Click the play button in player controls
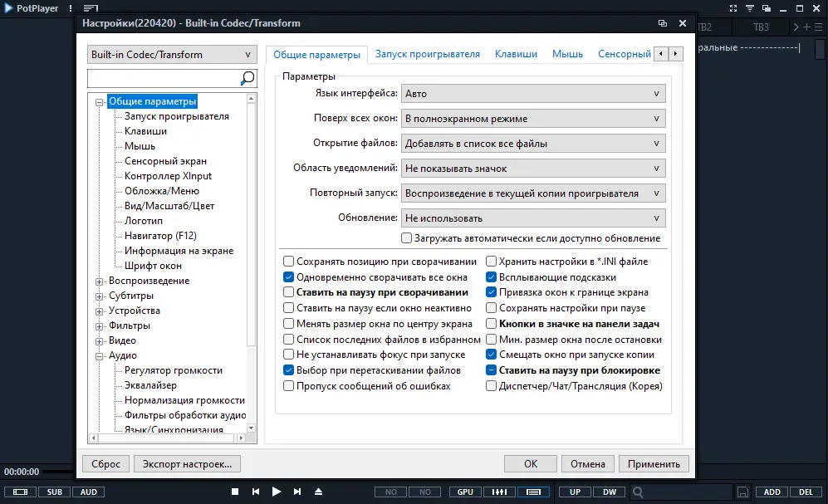The height and width of the screenshot is (504, 828). pos(277,492)
